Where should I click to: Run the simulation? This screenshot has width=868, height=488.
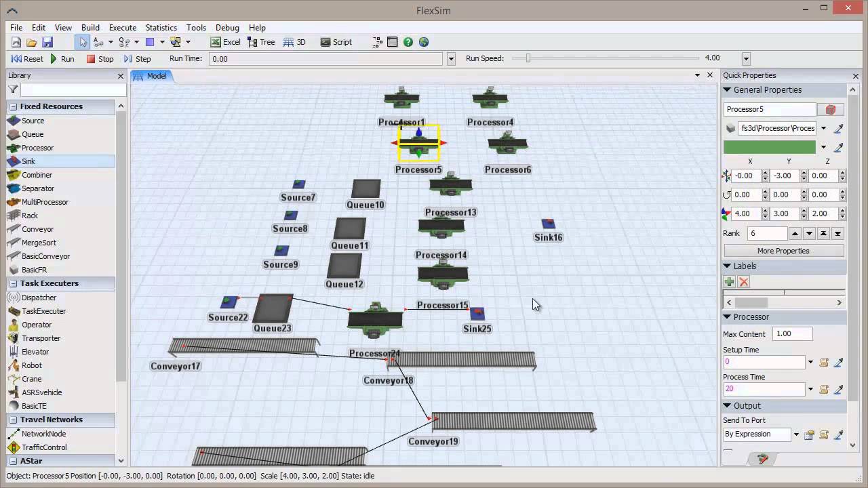[62, 59]
